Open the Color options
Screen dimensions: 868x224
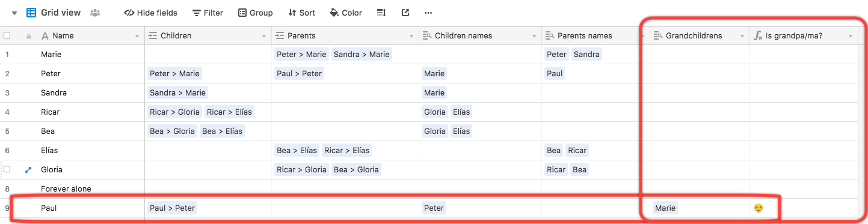(346, 13)
